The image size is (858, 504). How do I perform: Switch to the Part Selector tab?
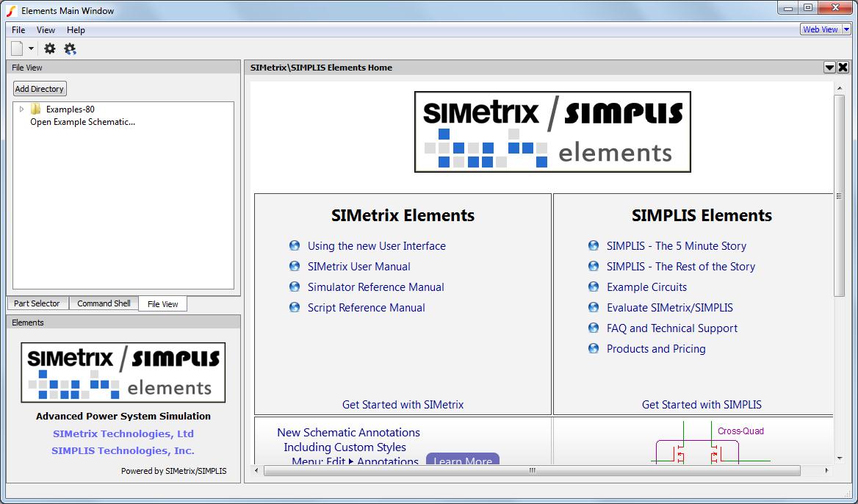(37, 303)
